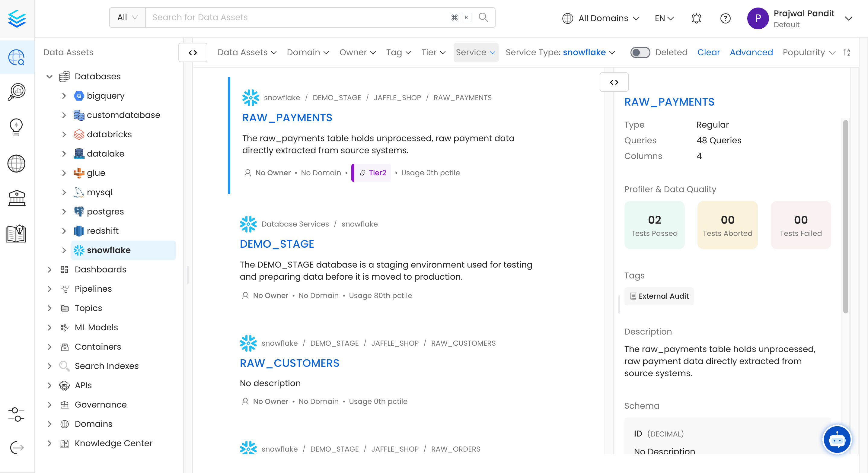Expand the mysql tree node
The height and width of the screenshot is (473, 868).
(64, 192)
